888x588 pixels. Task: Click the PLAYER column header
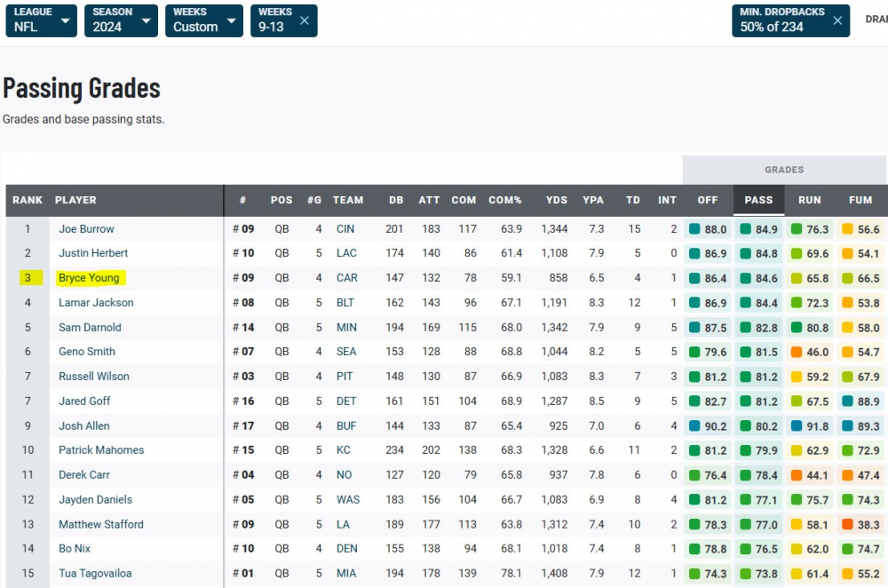pyautogui.click(x=75, y=200)
